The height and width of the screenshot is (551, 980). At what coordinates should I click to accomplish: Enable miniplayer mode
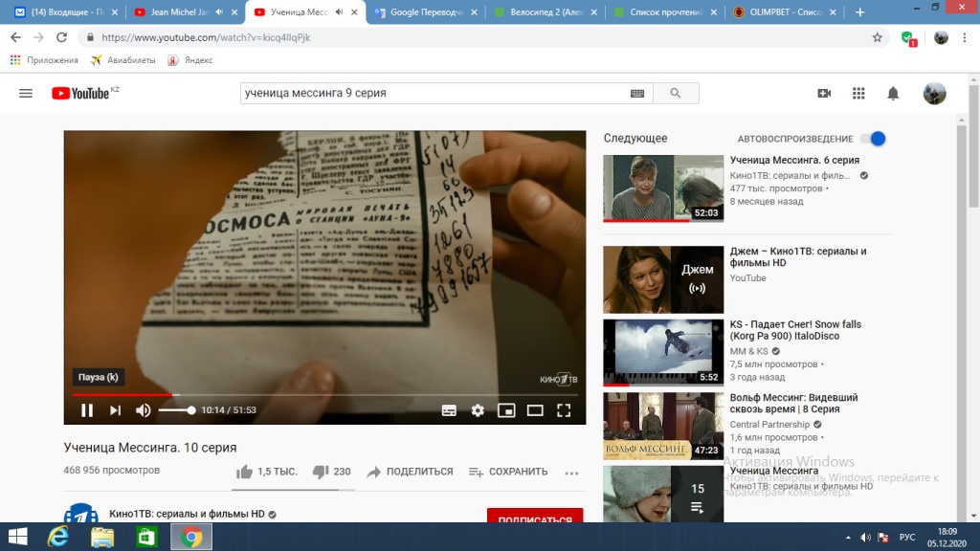(506, 410)
